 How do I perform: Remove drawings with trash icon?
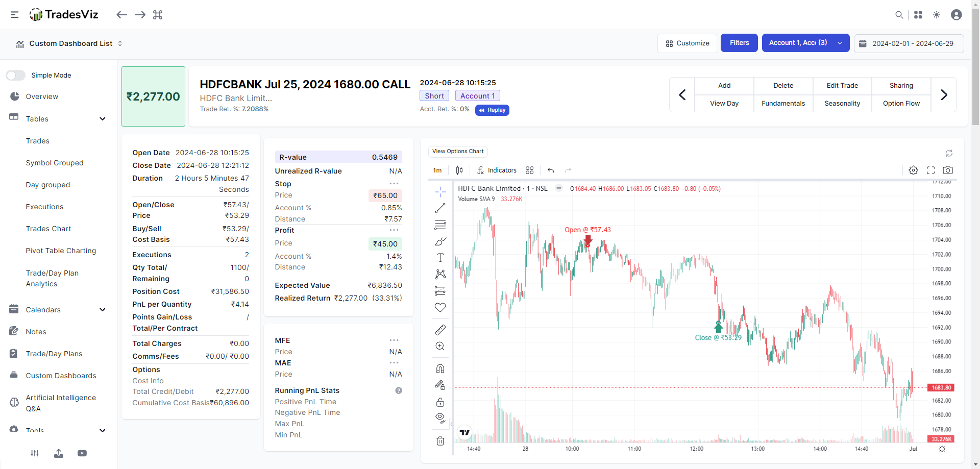(440, 441)
